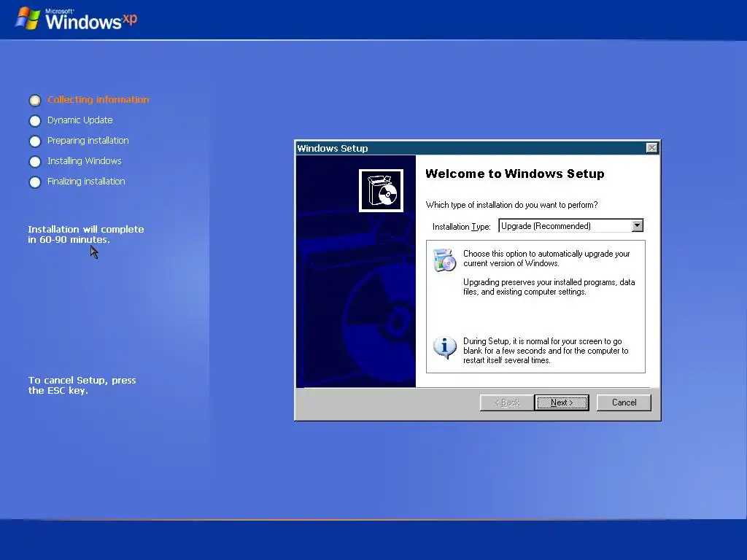The width and height of the screenshot is (747, 560).
Task: Click 'Which type of installation' question text
Action: pyautogui.click(x=511, y=205)
